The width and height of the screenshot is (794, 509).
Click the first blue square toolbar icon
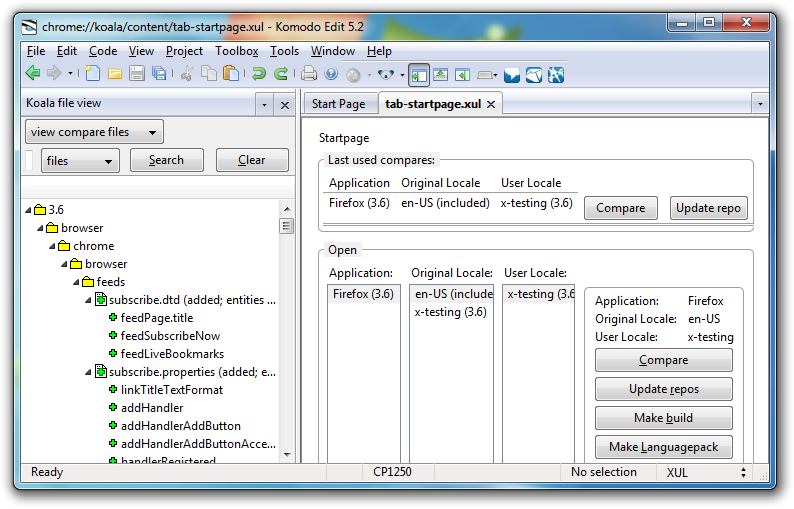pos(511,75)
